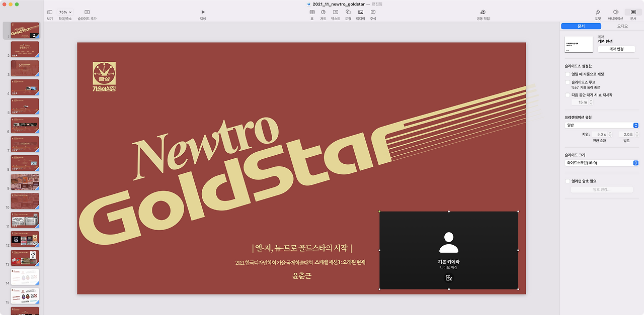Select slide 3 thumbnail in navigator
Viewport: 644px width, 315px height.
coord(25,68)
